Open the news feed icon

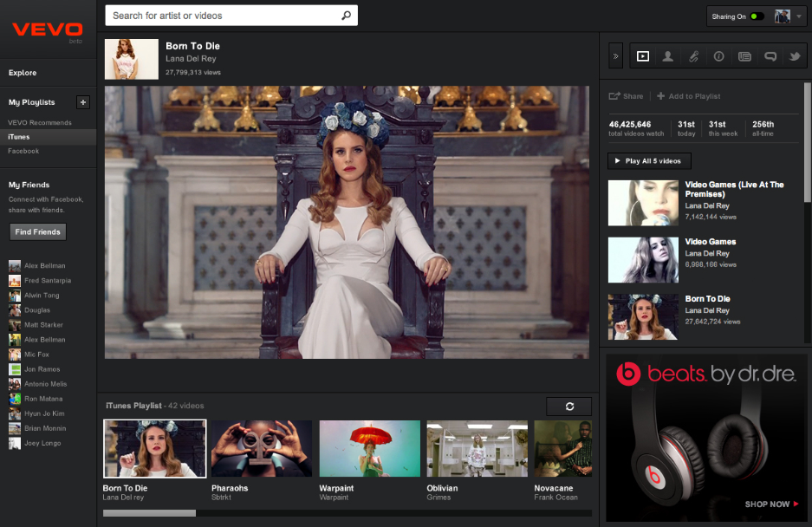point(744,56)
